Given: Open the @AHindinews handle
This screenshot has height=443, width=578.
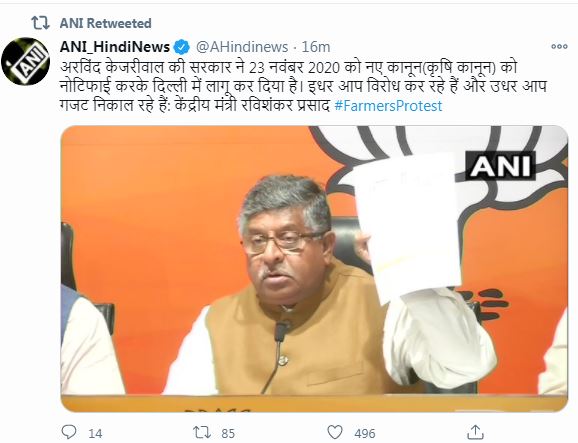Looking at the screenshot, I should (242, 47).
